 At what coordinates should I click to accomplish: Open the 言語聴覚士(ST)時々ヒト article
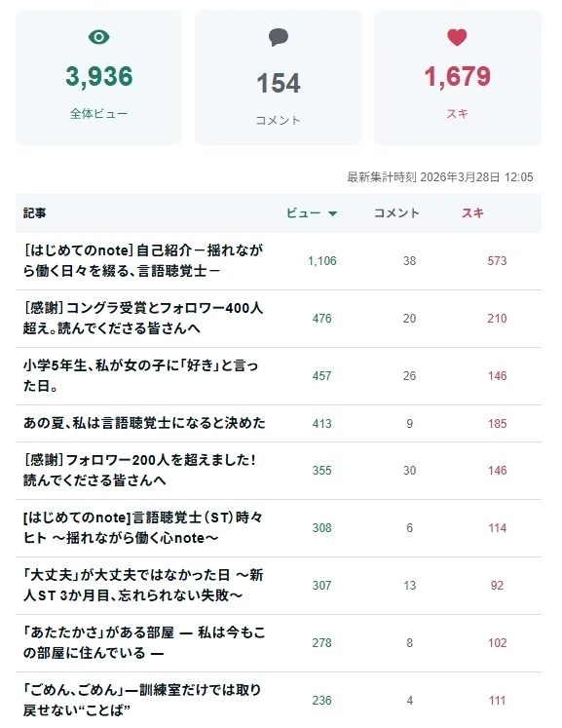(x=143, y=528)
